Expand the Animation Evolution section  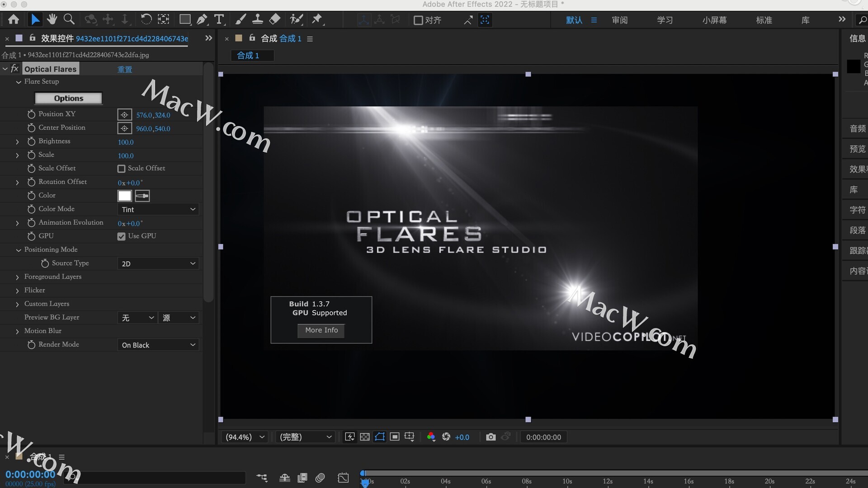click(17, 222)
